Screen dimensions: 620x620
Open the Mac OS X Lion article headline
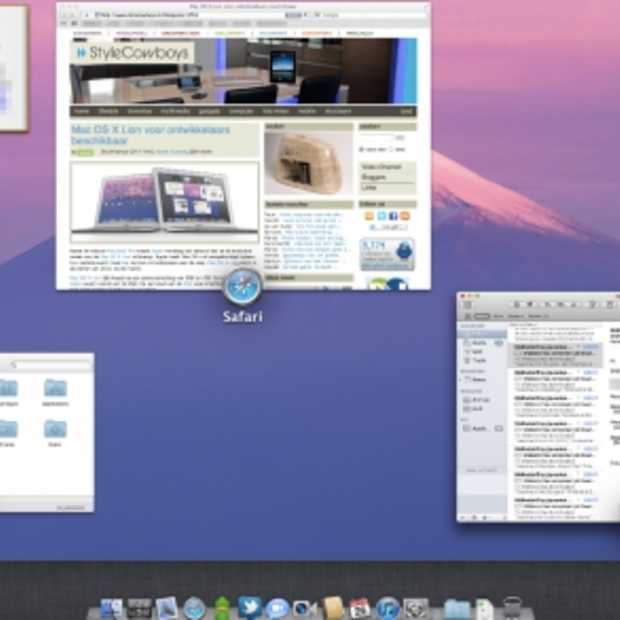click(150, 135)
